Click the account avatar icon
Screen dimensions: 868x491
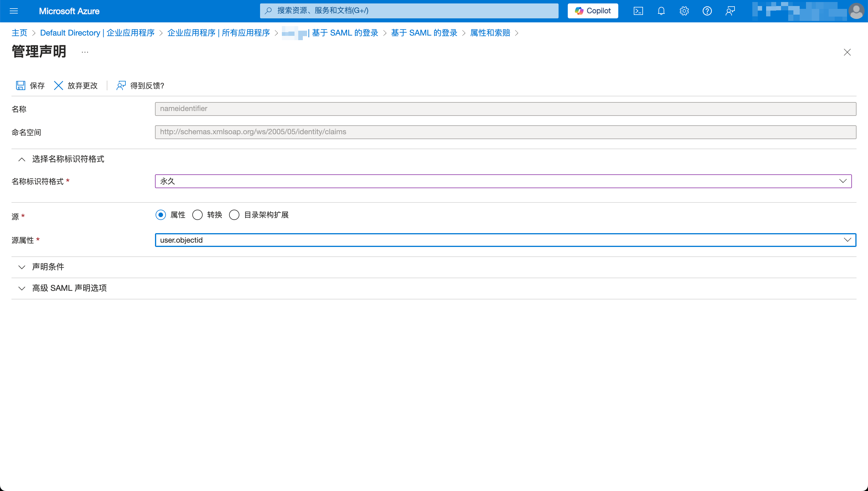(x=857, y=11)
